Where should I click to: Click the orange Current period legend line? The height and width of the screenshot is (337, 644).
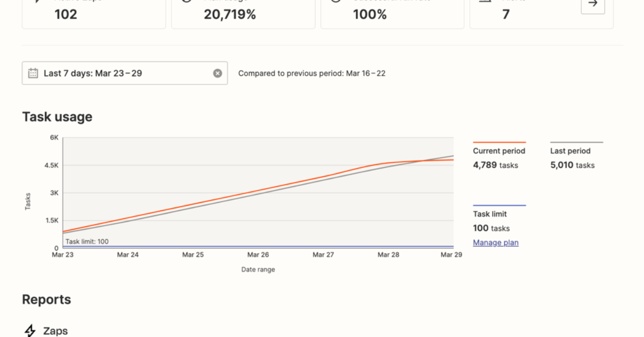point(499,142)
